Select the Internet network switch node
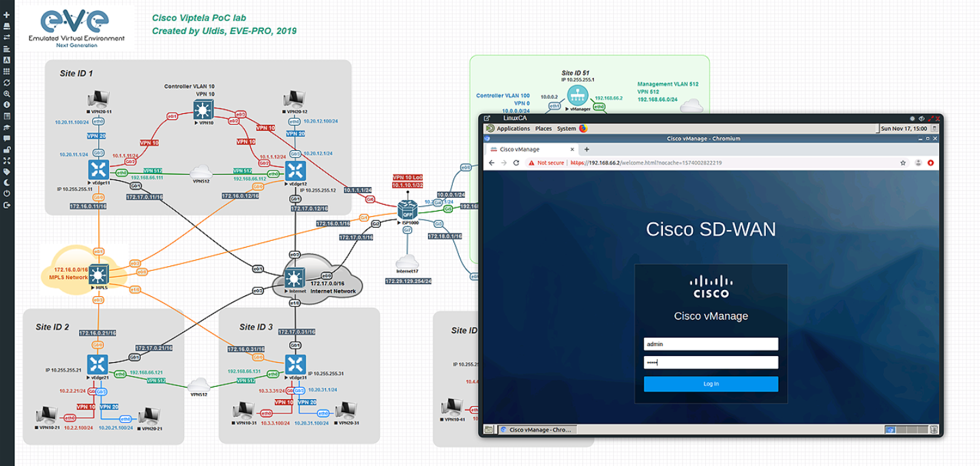This screenshot has height=466, width=980. 295,278
